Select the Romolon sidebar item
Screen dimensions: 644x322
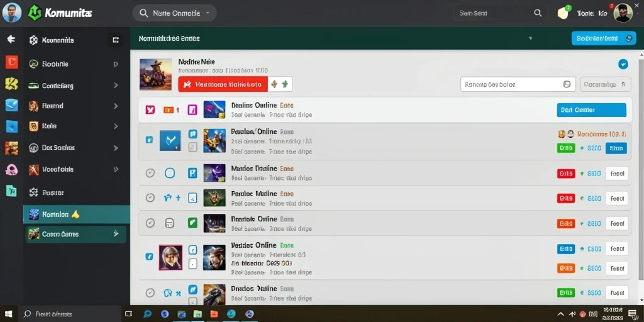pyautogui.click(x=76, y=214)
